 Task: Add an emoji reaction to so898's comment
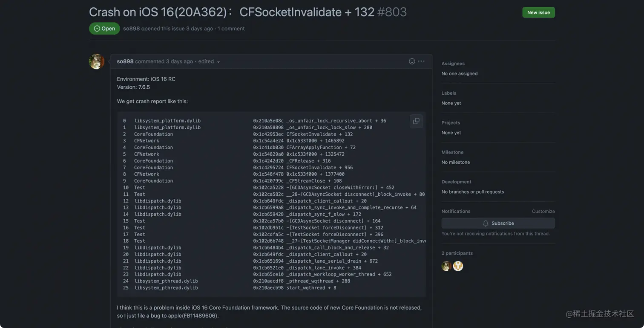[412, 61]
